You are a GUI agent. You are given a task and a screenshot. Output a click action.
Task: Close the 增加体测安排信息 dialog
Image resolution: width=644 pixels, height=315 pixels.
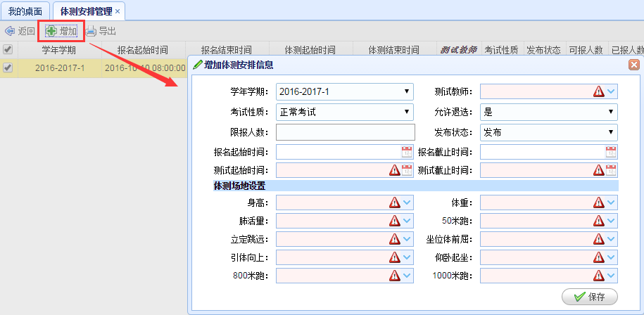(x=633, y=65)
